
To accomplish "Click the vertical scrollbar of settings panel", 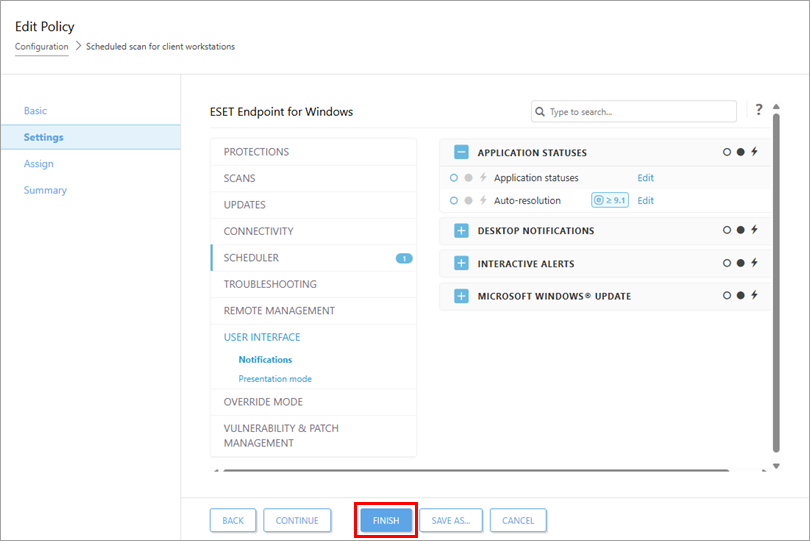I will [776, 280].
